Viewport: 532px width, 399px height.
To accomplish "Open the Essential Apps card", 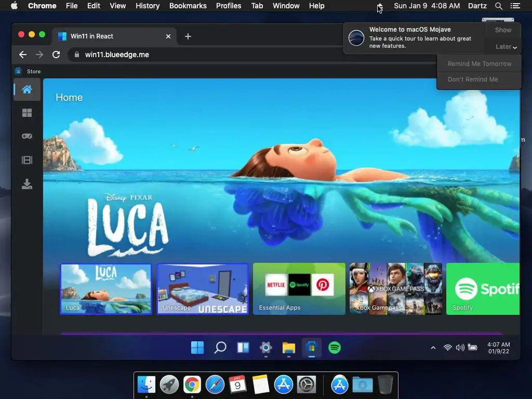I will point(299,289).
